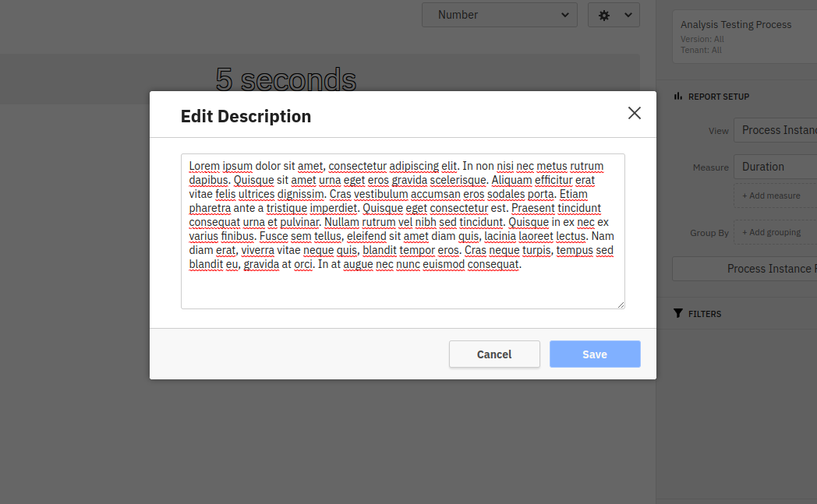Viewport: 817px width, 504px height.
Task: Click the REPORT SETUP section header
Action: coord(718,97)
